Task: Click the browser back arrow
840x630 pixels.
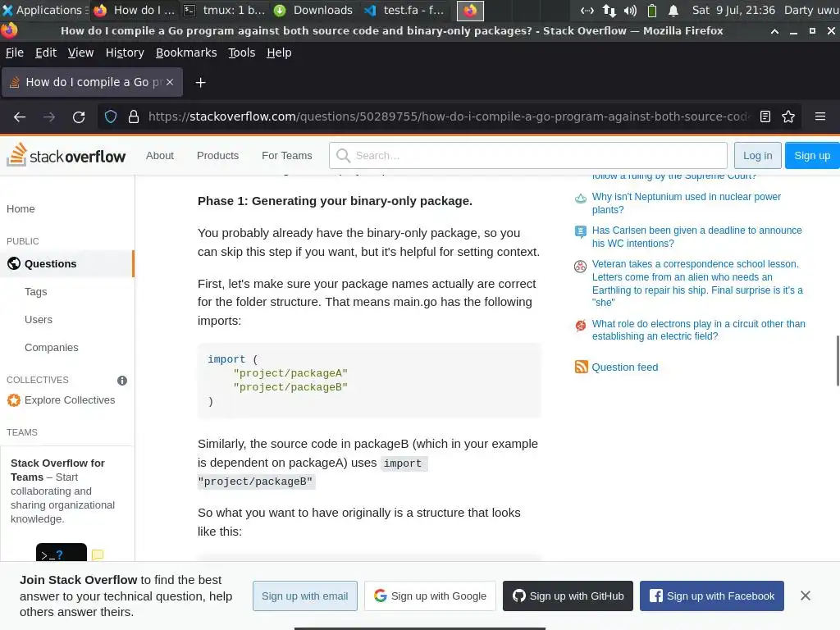Action: [x=20, y=116]
